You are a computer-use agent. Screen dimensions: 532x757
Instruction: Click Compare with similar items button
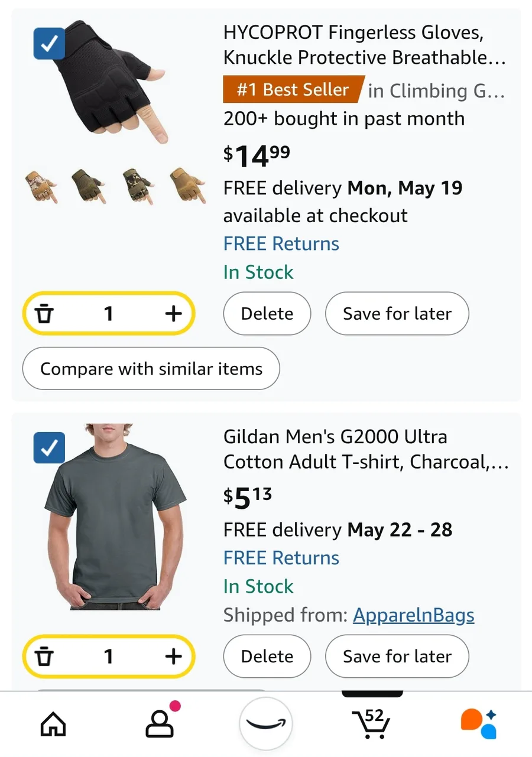click(x=151, y=369)
